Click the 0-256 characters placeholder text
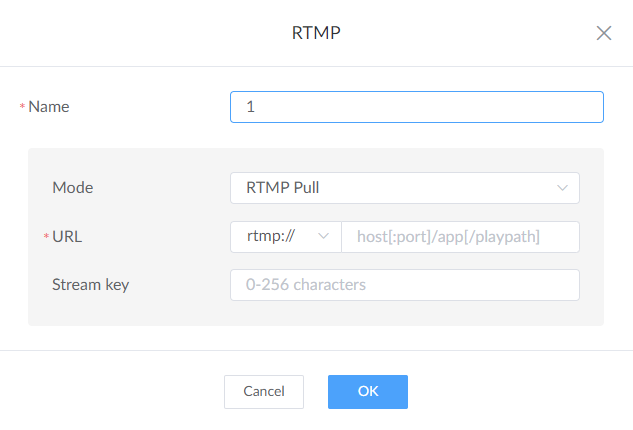This screenshot has width=633, height=430. point(305,285)
